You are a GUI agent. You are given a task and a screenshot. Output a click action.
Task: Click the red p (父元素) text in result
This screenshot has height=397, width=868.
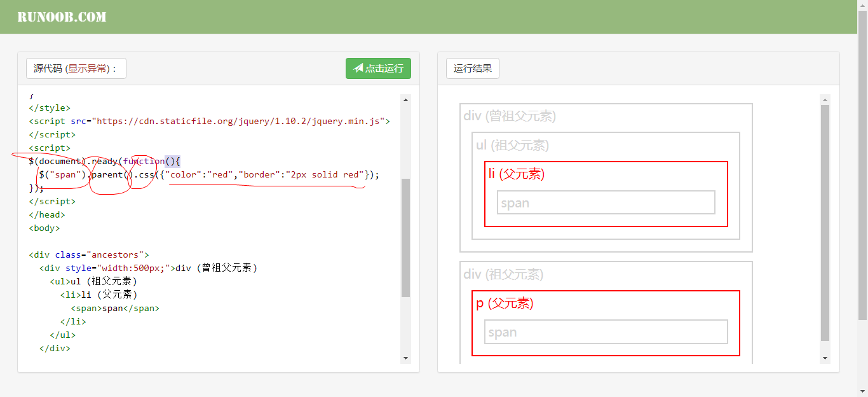pyautogui.click(x=505, y=303)
